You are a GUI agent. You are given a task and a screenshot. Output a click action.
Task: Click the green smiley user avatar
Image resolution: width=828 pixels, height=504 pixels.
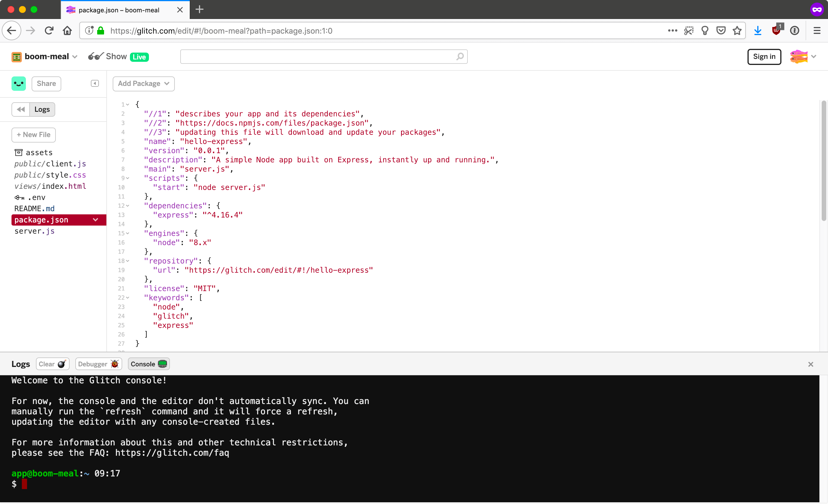click(19, 84)
